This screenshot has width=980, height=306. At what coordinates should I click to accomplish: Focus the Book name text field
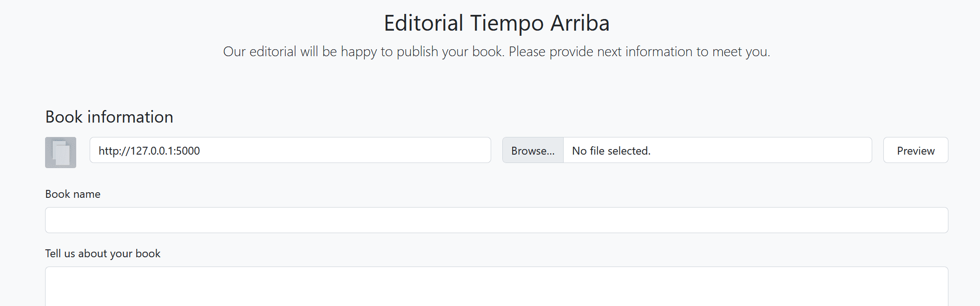pyautogui.click(x=496, y=220)
